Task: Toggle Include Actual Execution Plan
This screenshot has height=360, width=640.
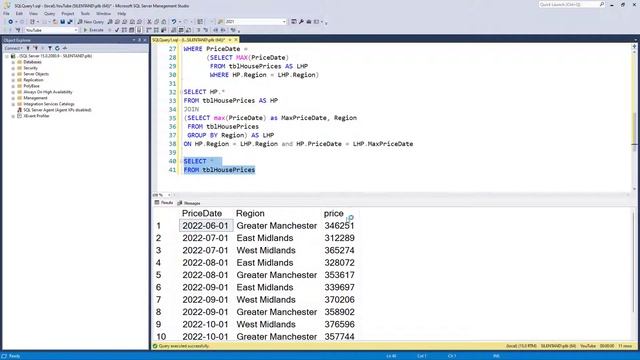Action: [x=148, y=30]
